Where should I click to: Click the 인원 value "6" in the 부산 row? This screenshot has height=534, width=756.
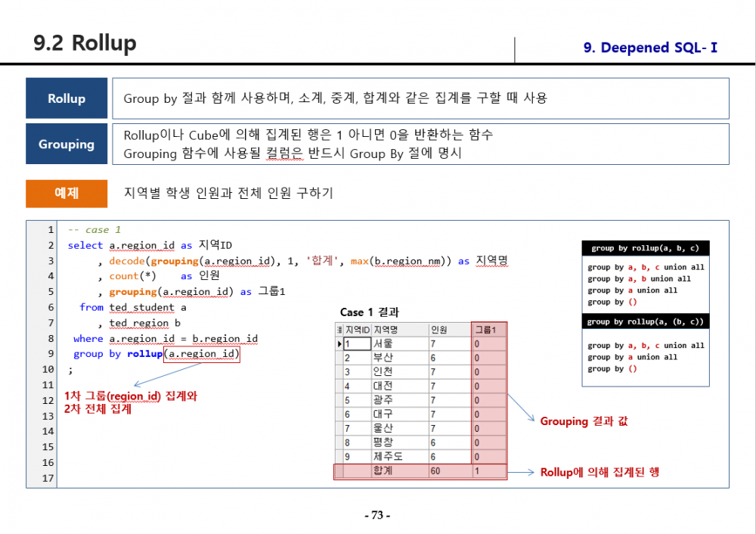433,358
